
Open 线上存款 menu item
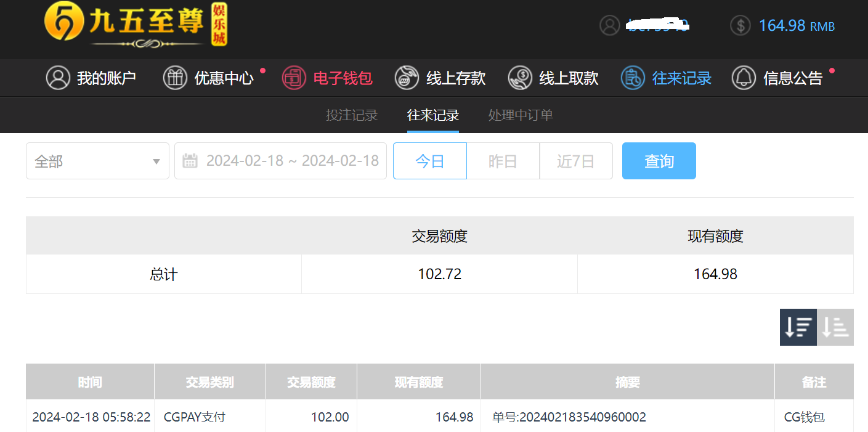click(440, 78)
